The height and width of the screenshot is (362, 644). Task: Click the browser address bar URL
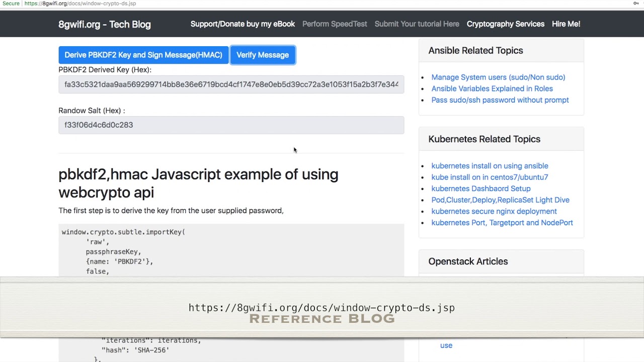80,4
